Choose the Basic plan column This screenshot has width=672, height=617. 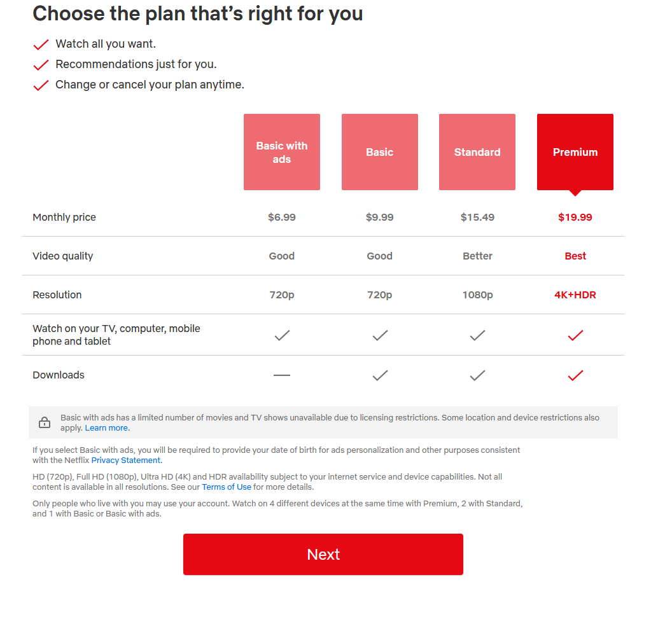(x=380, y=152)
